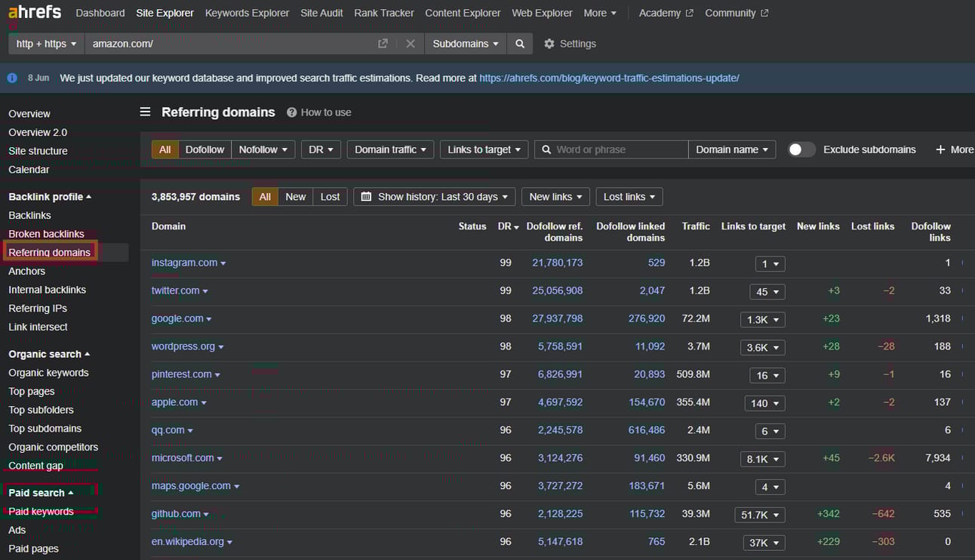Screen dimensions: 975x560
Task: Open Keywords Explorer in top menu
Action: click(x=247, y=13)
